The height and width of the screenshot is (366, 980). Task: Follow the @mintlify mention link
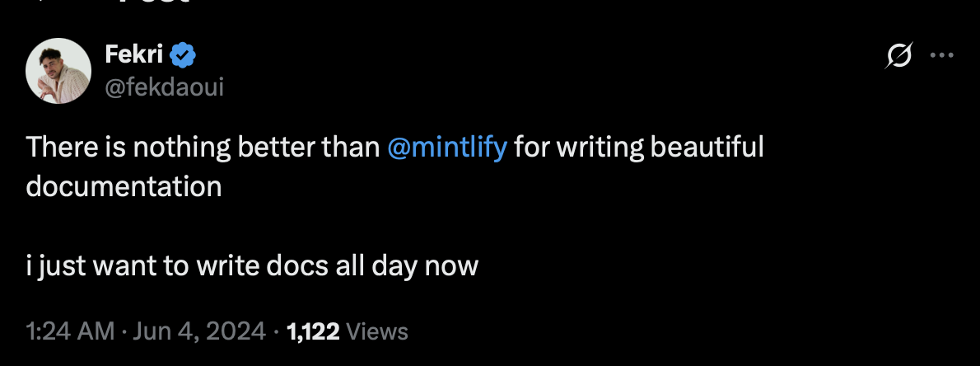click(x=446, y=148)
